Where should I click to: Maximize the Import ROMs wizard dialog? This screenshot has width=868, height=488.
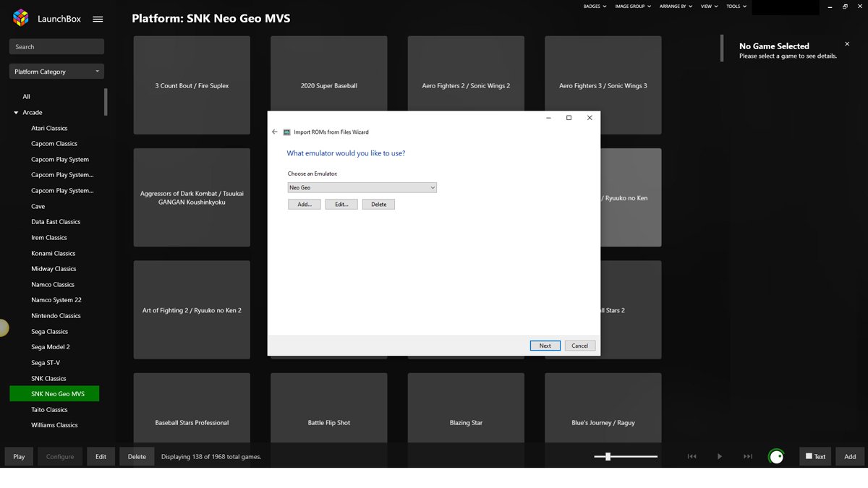point(569,118)
